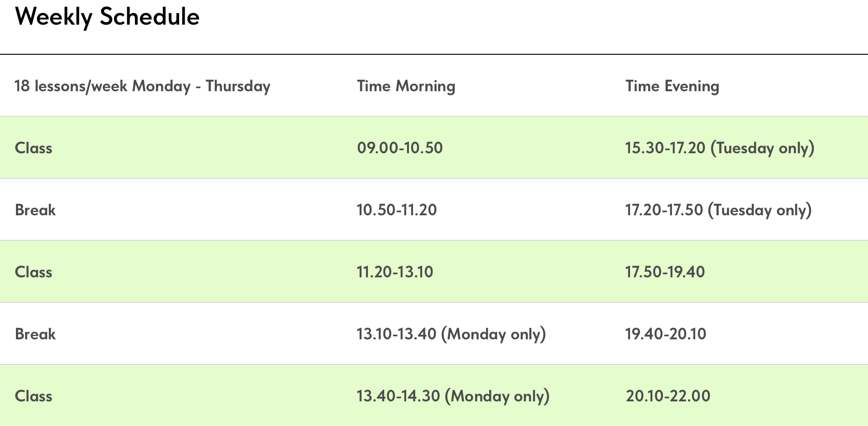Click the 18 lessons/week Monday - Thursday header
The image size is (868, 426).
coord(142,86)
